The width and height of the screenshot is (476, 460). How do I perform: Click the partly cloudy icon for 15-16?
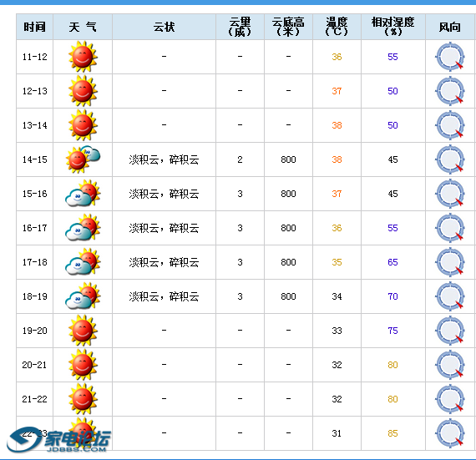coord(83,194)
